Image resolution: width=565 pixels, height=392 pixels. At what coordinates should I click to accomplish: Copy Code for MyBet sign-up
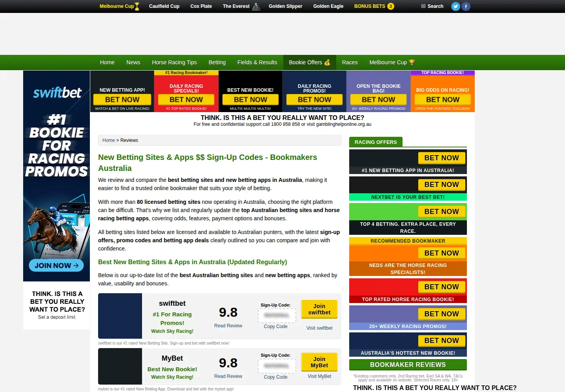click(x=275, y=377)
